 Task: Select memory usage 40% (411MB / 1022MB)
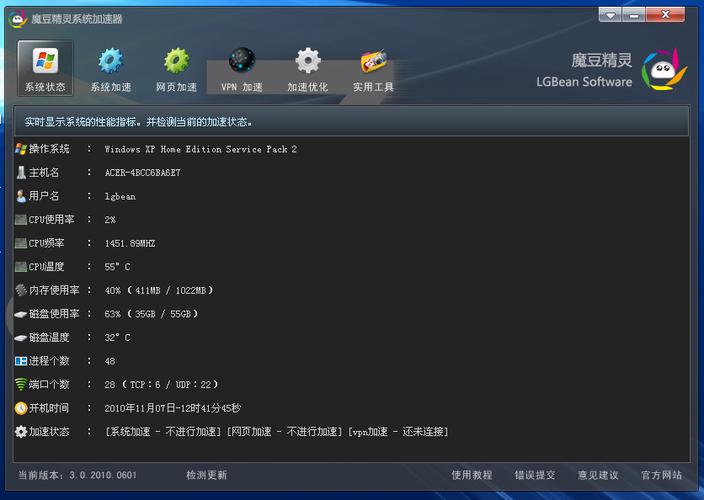click(x=159, y=290)
